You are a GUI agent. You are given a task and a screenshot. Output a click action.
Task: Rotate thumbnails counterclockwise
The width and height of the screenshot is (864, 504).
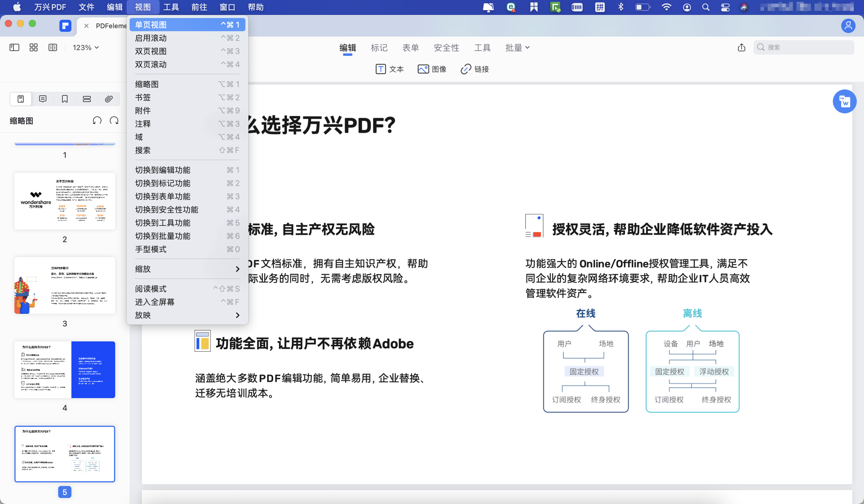(97, 121)
